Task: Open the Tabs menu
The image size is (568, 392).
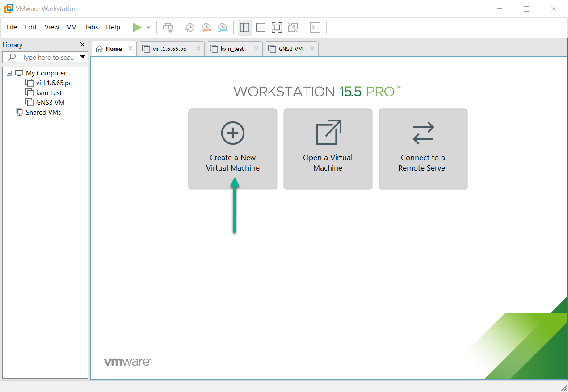Action: pyautogui.click(x=91, y=27)
